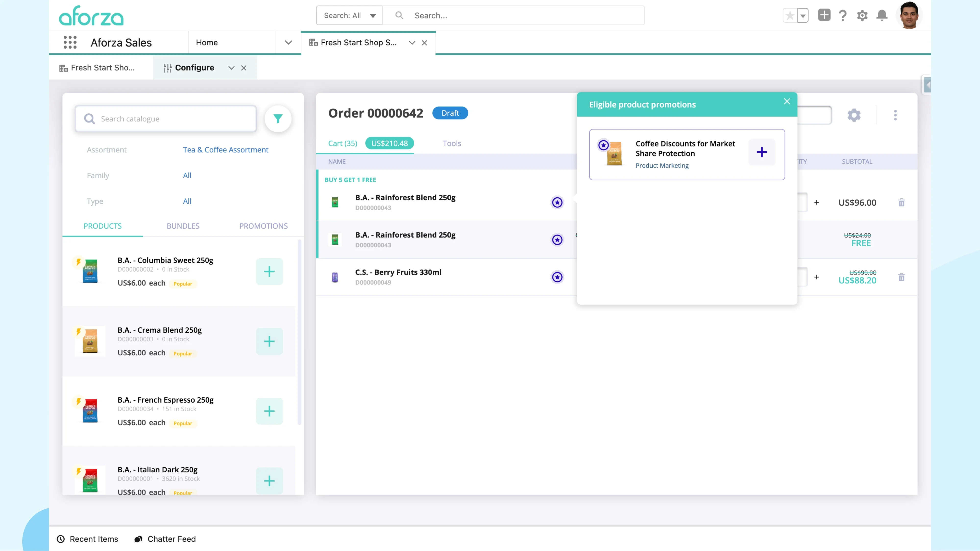Image resolution: width=980 pixels, height=551 pixels.
Task: Close the Configure subtab
Action: pyautogui.click(x=244, y=68)
